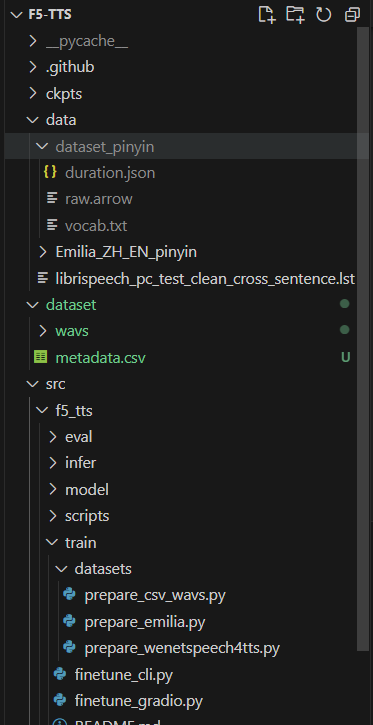Select the F5-TTS header label
The width and height of the screenshot is (373, 725).
(x=50, y=15)
